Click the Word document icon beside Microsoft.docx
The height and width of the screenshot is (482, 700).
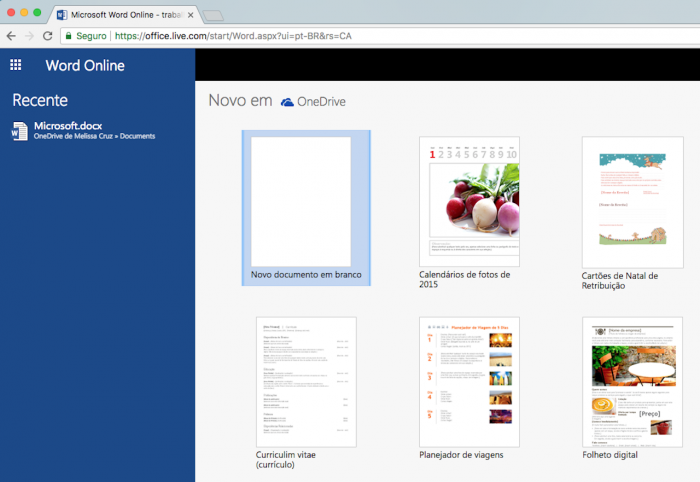(x=19, y=131)
